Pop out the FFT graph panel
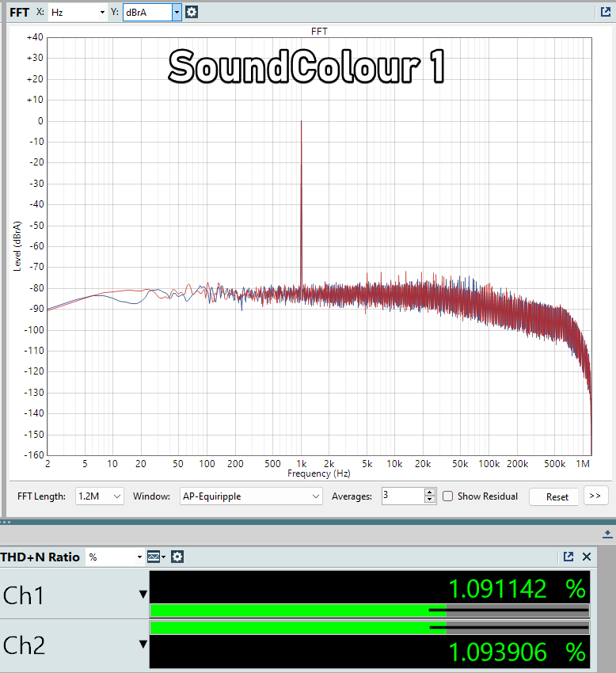Image resolution: width=616 pixels, height=673 pixels. pyautogui.click(x=606, y=12)
